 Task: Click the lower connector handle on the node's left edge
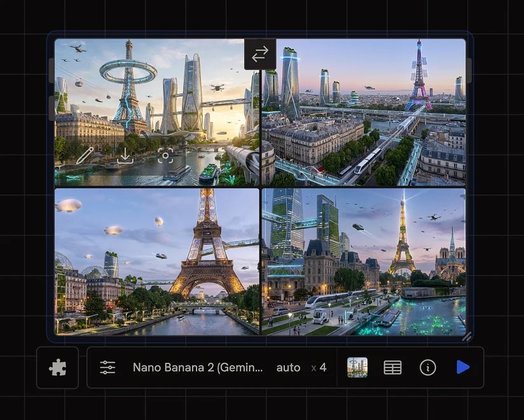coord(51,109)
